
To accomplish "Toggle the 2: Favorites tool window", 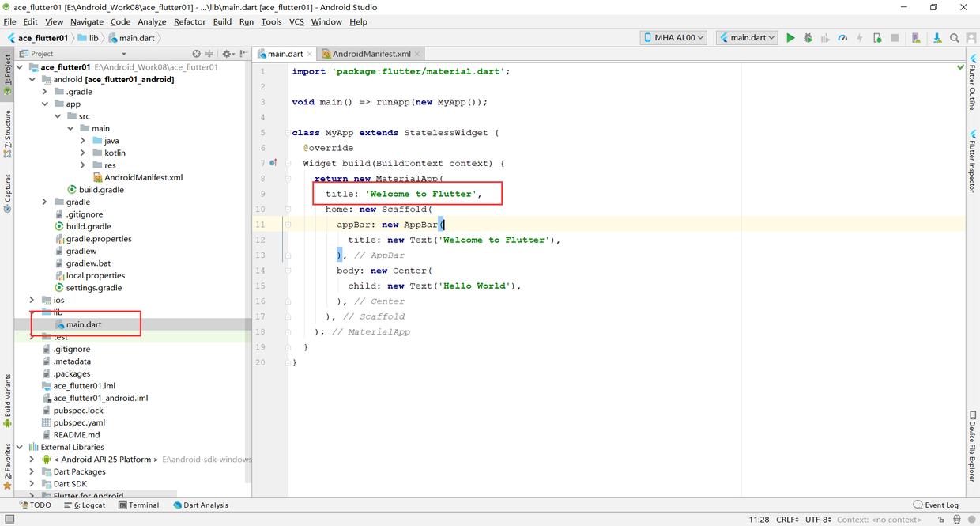I will point(7,467).
